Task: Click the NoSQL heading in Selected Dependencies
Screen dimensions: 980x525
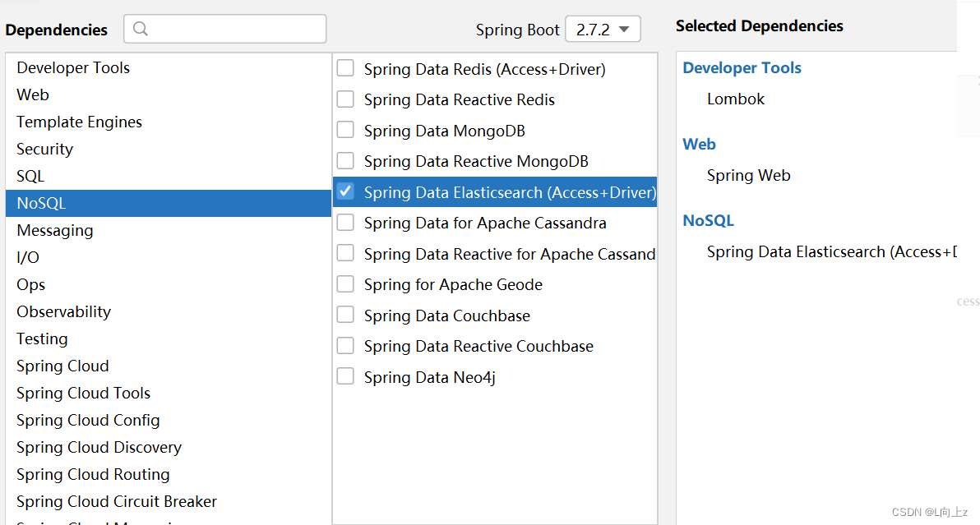Action: pos(708,220)
